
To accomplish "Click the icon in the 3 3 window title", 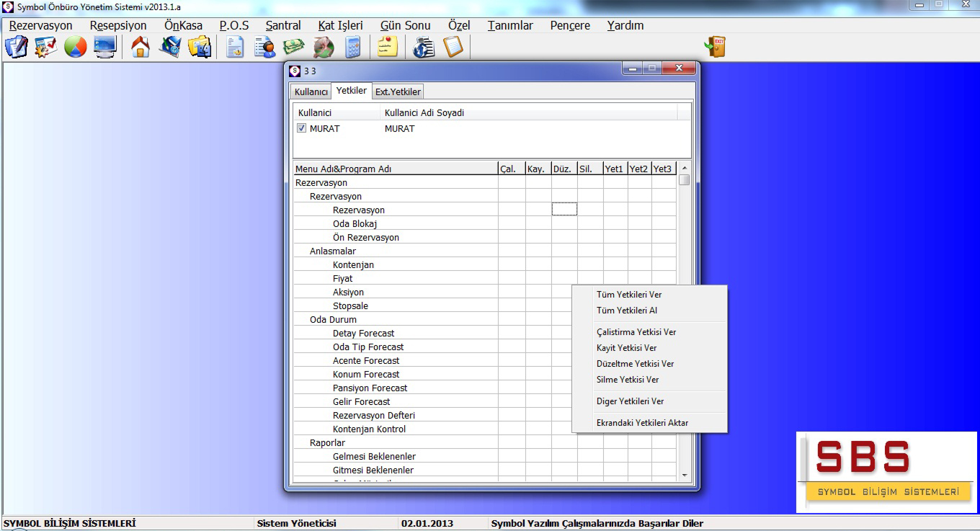I will (x=295, y=71).
